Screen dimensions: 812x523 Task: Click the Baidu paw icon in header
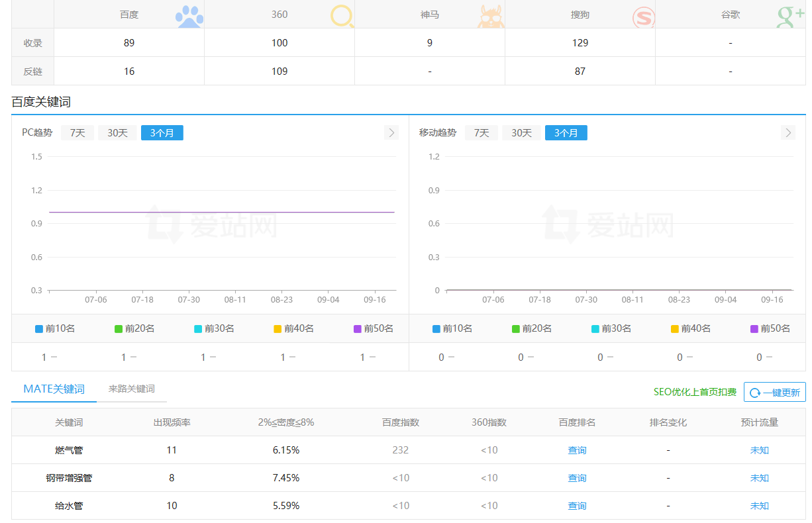190,15
